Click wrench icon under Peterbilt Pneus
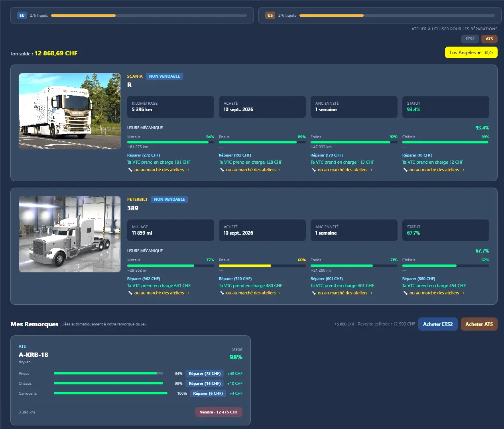The width and height of the screenshot is (504, 429). [x=222, y=293]
